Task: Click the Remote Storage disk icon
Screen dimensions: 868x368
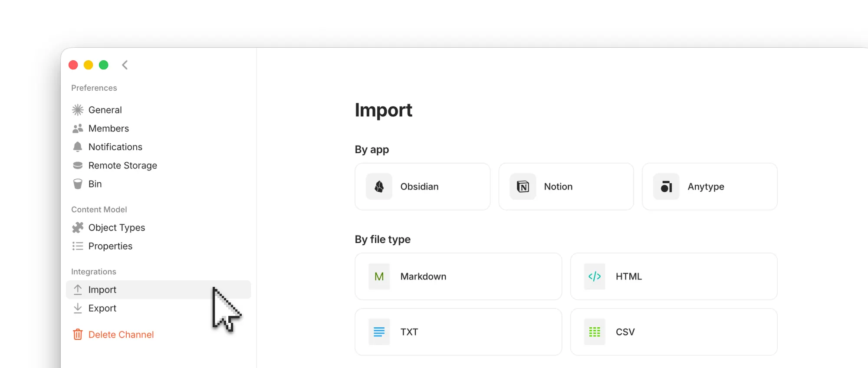Action: point(78,165)
